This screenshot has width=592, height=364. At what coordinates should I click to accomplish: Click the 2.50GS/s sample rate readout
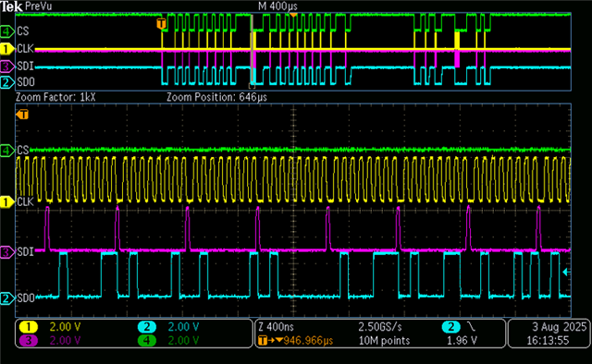click(x=380, y=327)
